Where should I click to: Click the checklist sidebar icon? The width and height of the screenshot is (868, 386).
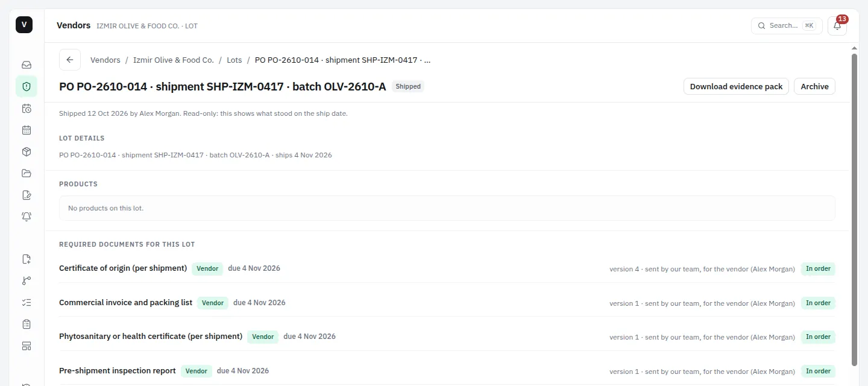[27, 302]
